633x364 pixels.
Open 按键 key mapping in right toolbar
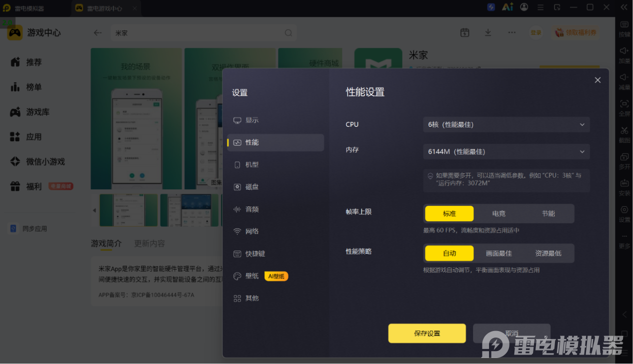tap(624, 29)
